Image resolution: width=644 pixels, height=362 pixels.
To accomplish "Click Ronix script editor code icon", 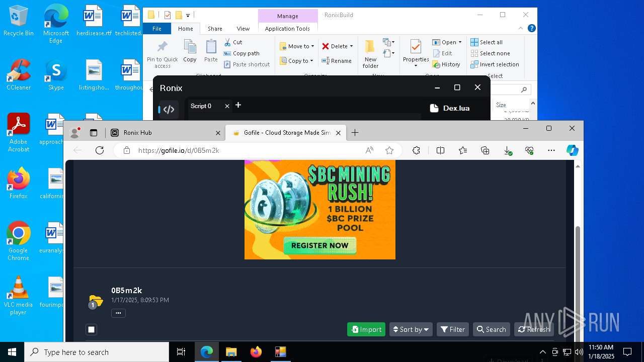I will [x=169, y=109].
